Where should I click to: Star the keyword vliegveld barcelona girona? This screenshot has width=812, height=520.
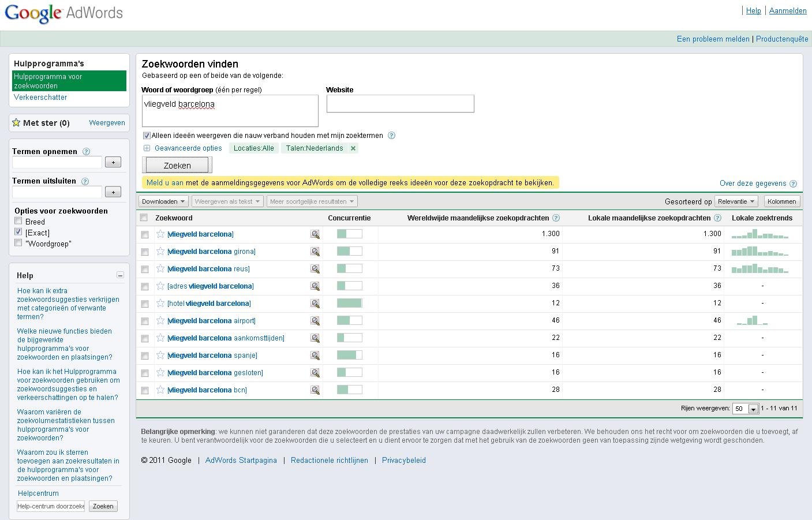click(160, 251)
